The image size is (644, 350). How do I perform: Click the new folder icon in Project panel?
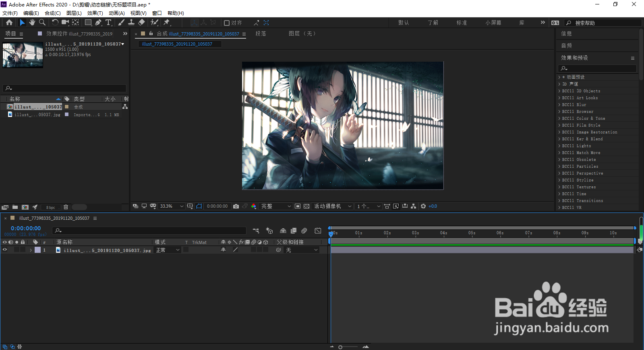click(x=15, y=207)
